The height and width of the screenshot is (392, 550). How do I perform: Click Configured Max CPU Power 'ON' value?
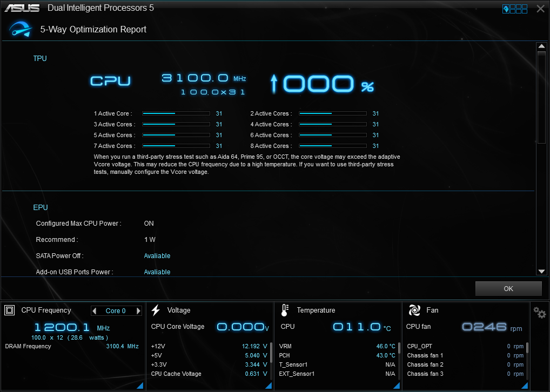(x=149, y=224)
